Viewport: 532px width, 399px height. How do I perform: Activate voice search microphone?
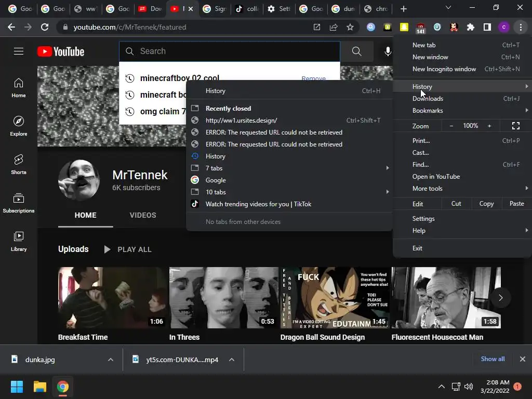point(388,51)
